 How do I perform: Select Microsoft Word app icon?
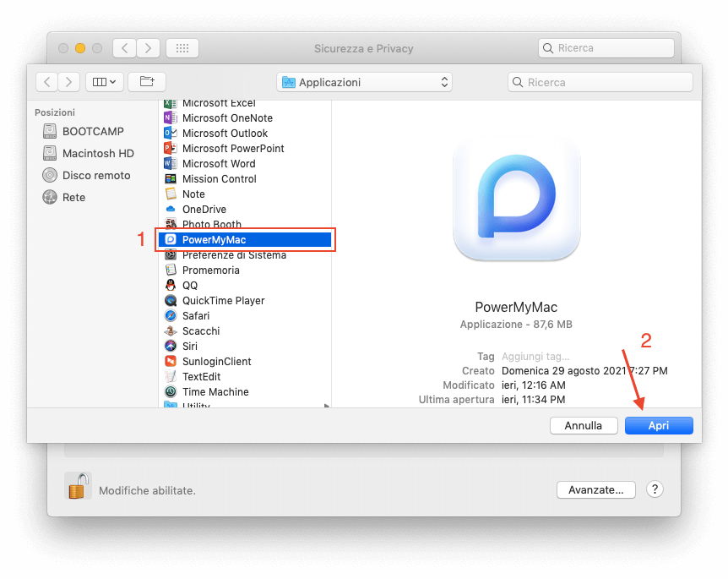pyautogui.click(x=171, y=164)
